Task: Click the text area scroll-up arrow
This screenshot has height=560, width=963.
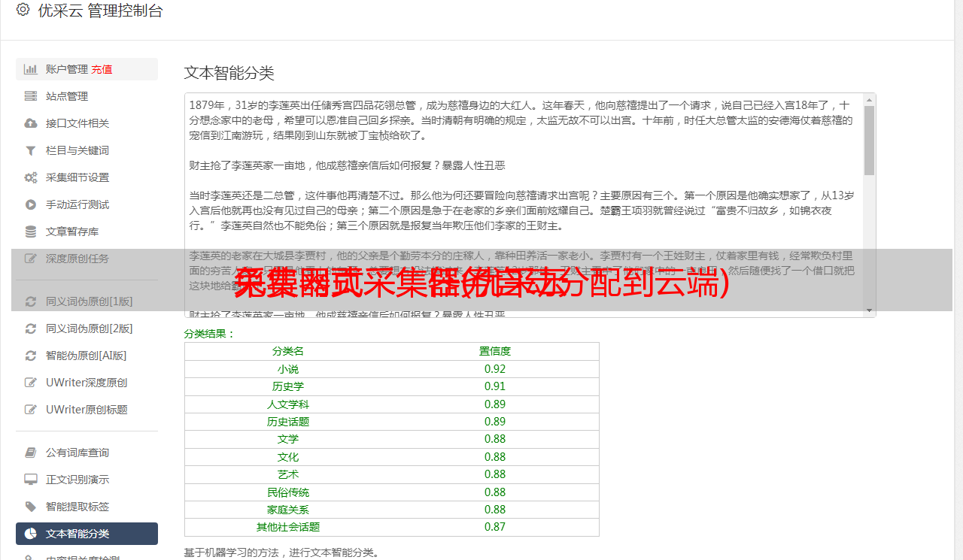Action: [869, 99]
